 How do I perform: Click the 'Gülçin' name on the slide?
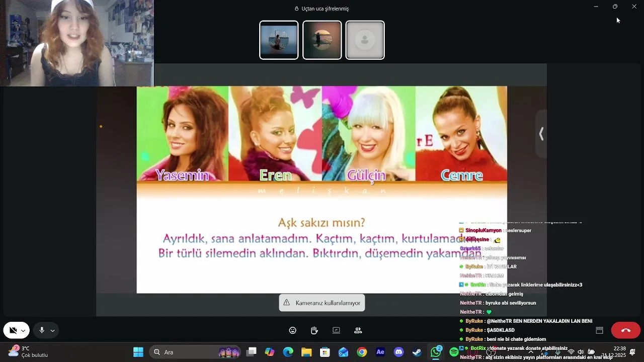click(x=366, y=175)
